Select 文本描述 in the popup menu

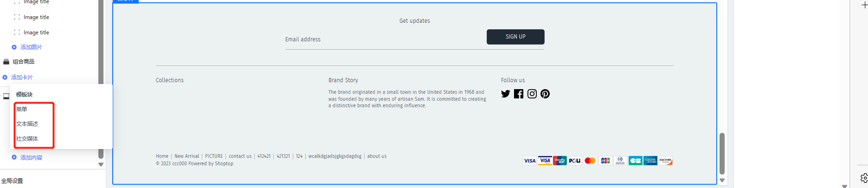coord(27,124)
